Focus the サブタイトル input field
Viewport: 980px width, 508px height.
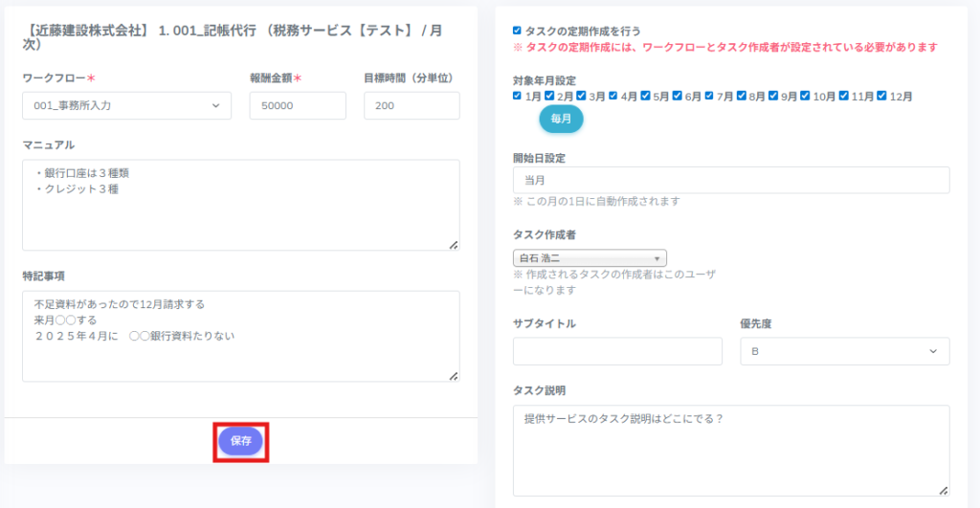pyautogui.click(x=617, y=351)
